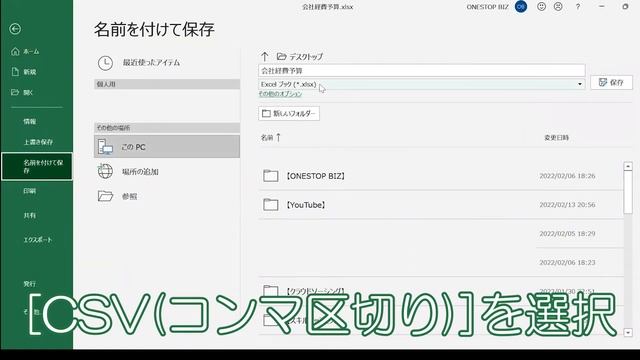Open the 情報 (Info) page
Screen dimensions: 640x360
pos(29,121)
